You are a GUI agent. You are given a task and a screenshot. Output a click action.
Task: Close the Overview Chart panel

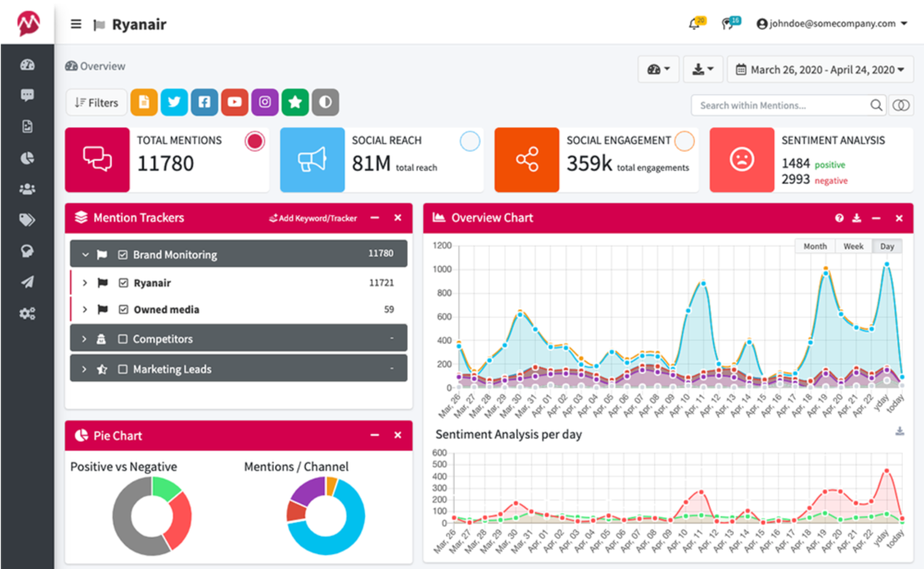(x=899, y=218)
